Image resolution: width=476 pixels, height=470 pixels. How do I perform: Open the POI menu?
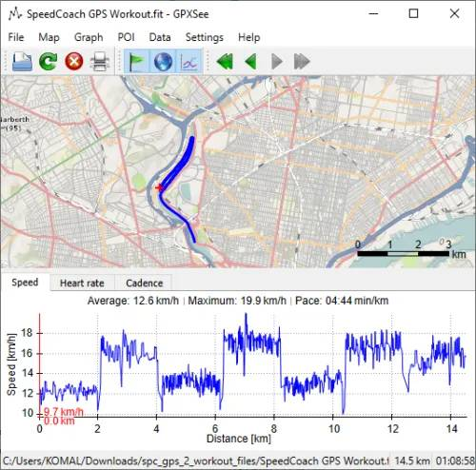(x=126, y=37)
